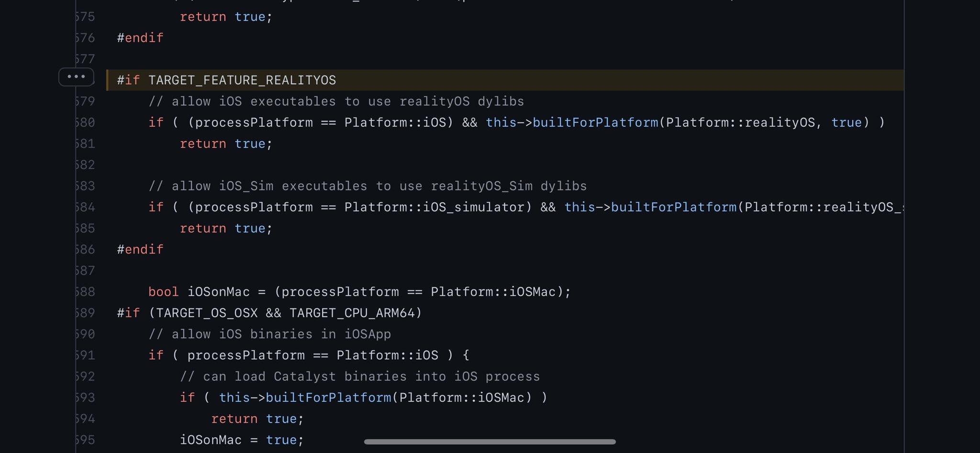Click line number 588
Viewport: 980px width, 453px height.
click(x=85, y=292)
